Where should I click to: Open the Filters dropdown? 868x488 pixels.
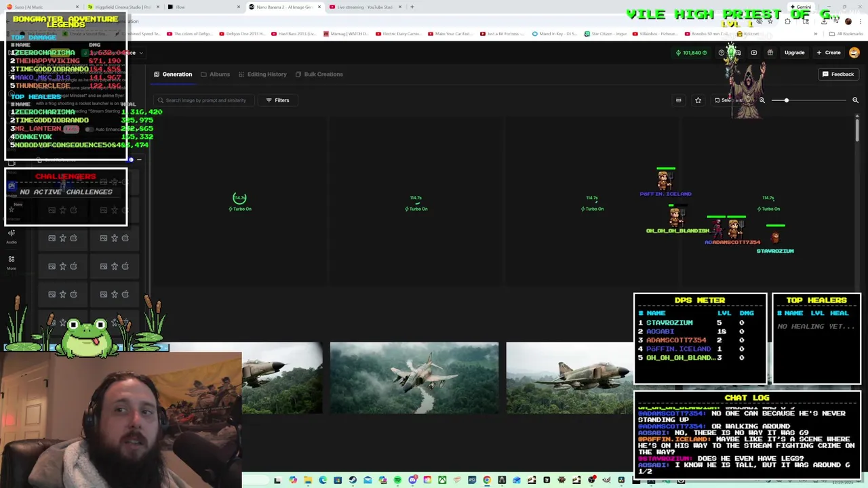tap(277, 100)
